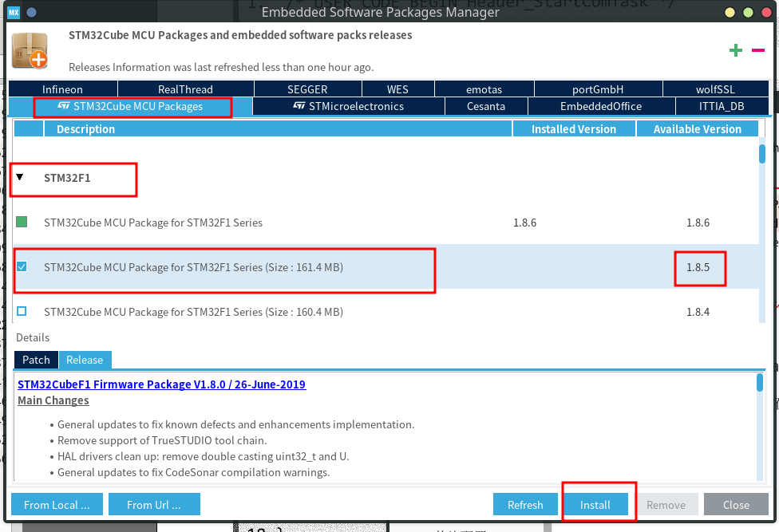Select the 1.8.4 available version cell

(698, 312)
